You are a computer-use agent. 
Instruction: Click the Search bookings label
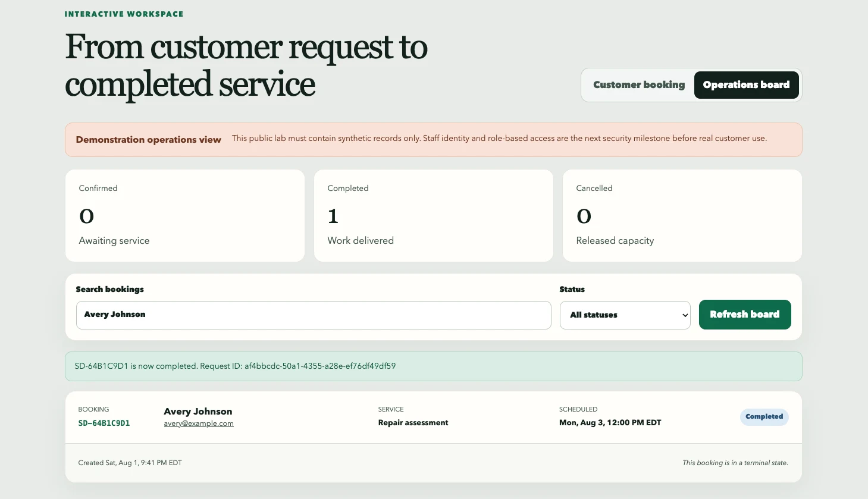point(110,289)
